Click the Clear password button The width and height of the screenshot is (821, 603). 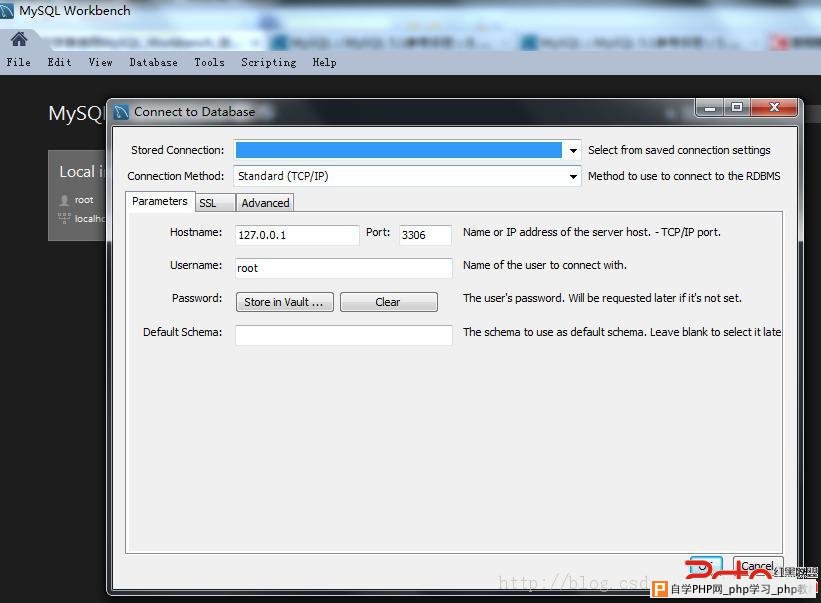pos(389,302)
